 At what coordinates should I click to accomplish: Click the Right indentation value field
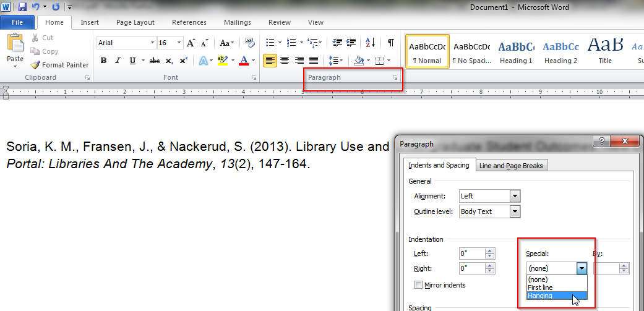coord(471,268)
